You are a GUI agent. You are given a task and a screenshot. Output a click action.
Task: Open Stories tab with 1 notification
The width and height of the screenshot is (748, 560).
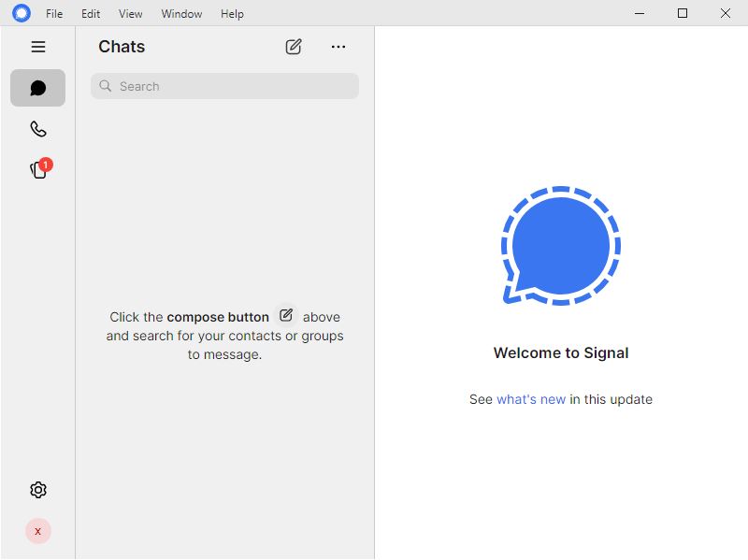coord(39,169)
